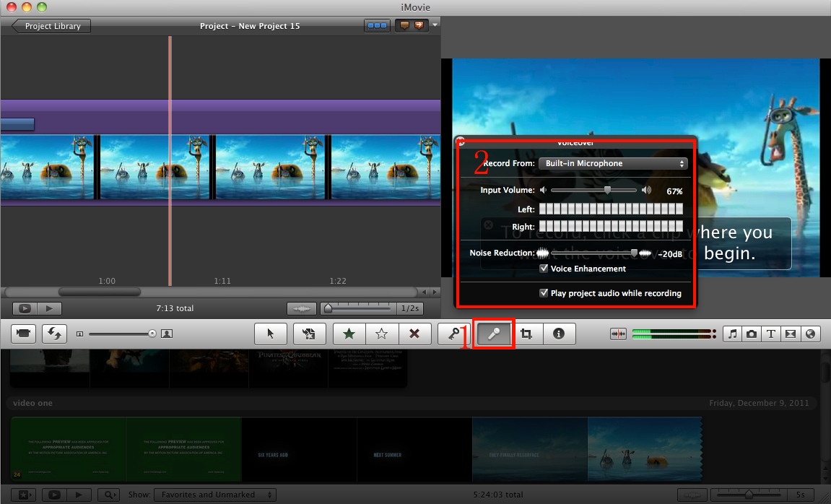This screenshot has height=504, width=831.
Task: Click the Pirates of the Caribbean clip
Action: pos(288,368)
